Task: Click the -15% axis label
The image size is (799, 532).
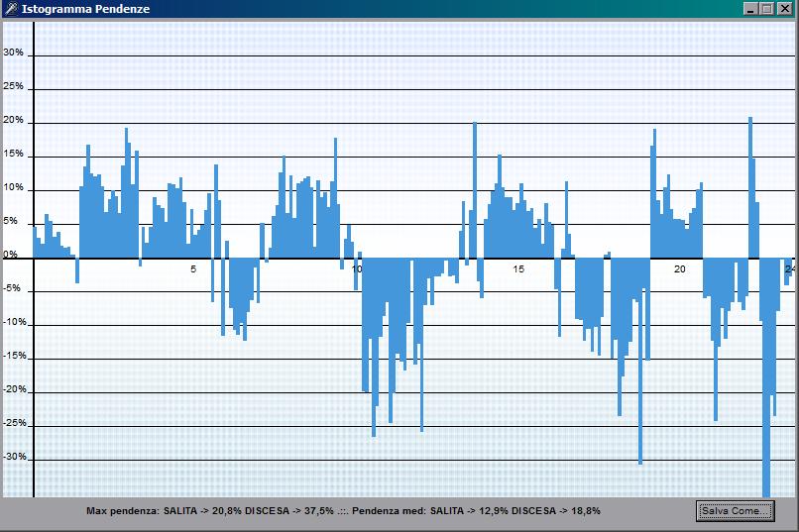Action: click(x=15, y=356)
